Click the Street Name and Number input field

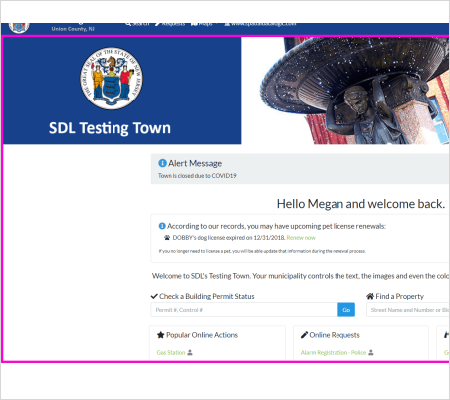pos(408,310)
